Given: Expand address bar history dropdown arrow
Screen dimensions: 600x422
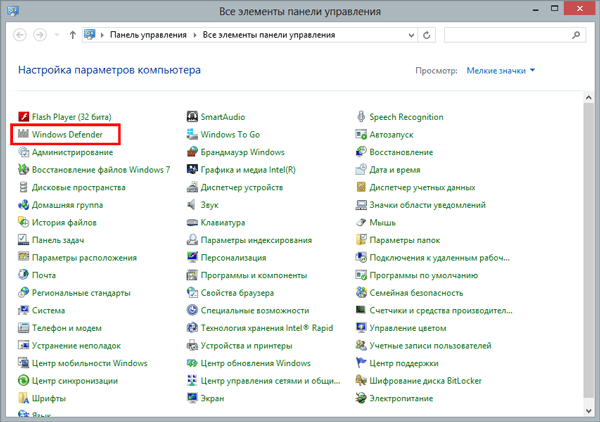Looking at the screenshot, I should coord(411,35).
